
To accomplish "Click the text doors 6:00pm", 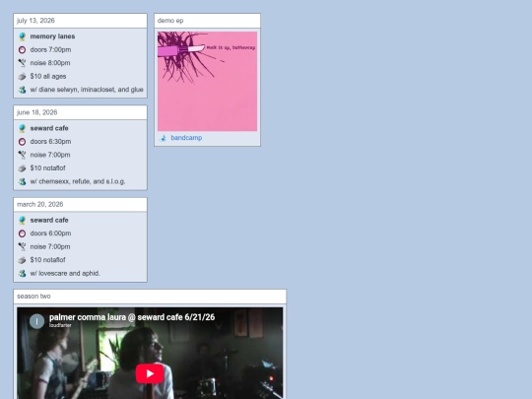I will [x=50, y=233].
